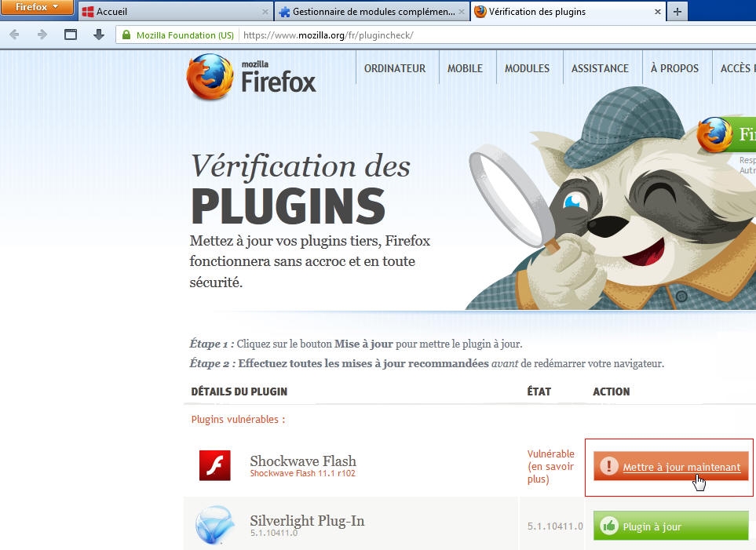
Task: Click the Vérification des PLUGINS heading
Action: [301, 189]
